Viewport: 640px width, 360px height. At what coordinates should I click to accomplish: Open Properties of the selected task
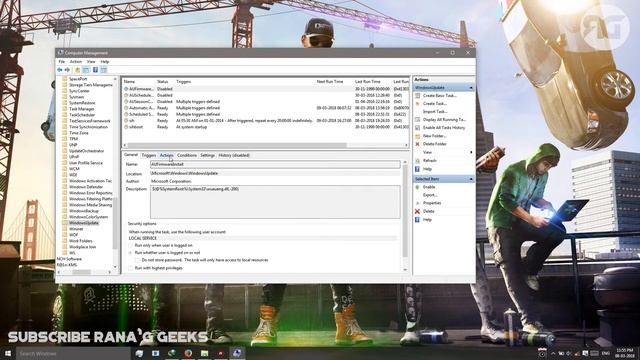[x=432, y=203]
